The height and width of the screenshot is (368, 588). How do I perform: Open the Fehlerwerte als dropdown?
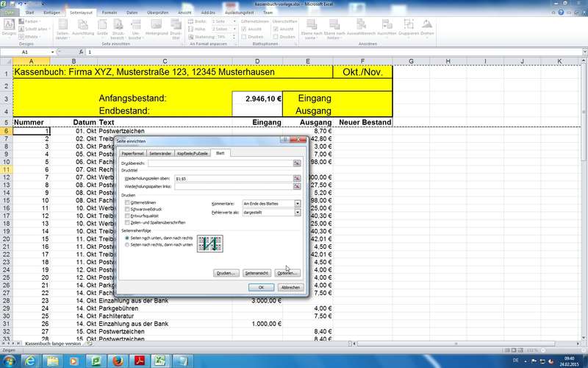[x=297, y=213]
